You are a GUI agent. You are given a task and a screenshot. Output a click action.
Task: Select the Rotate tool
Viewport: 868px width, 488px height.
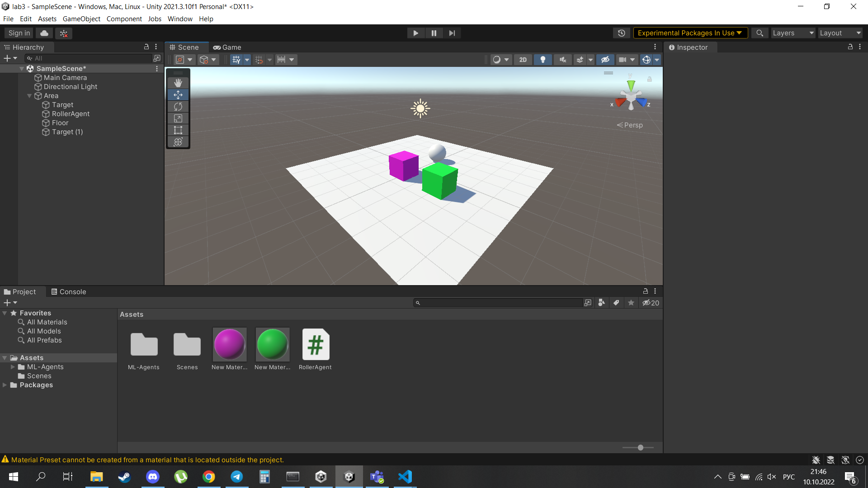(178, 107)
